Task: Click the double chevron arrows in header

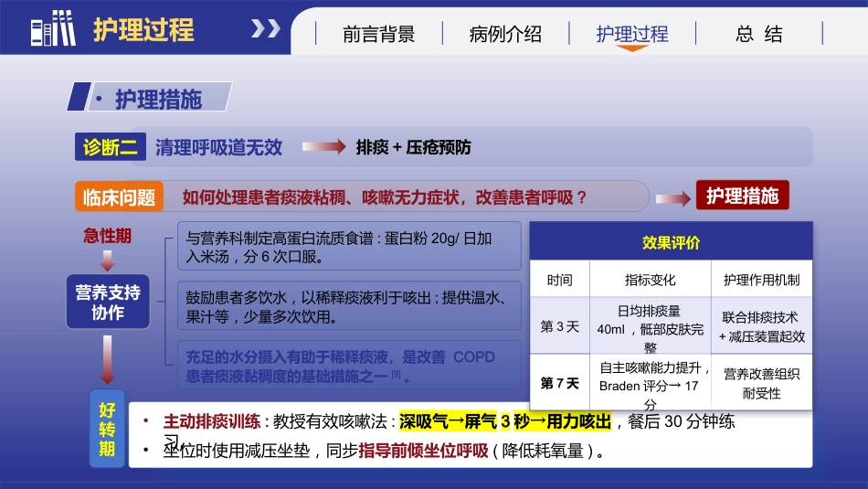Action: tap(266, 28)
